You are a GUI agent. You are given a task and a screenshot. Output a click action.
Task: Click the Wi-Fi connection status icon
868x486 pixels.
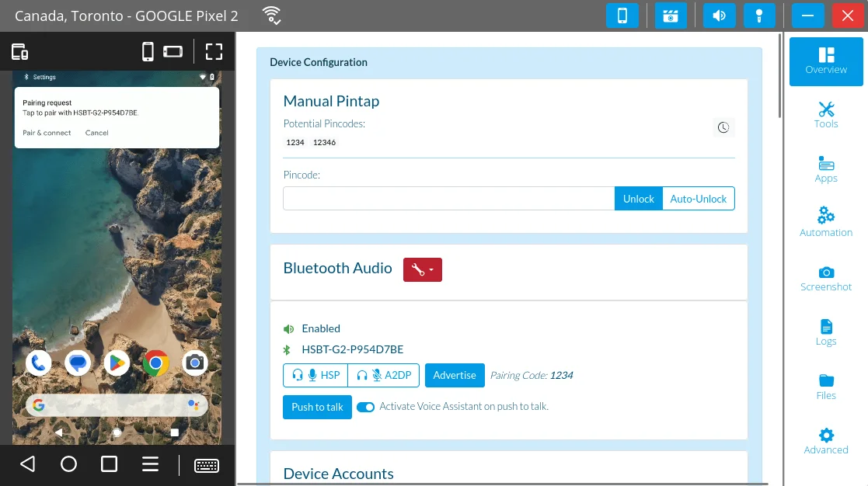pyautogui.click(x=271, y=16)
